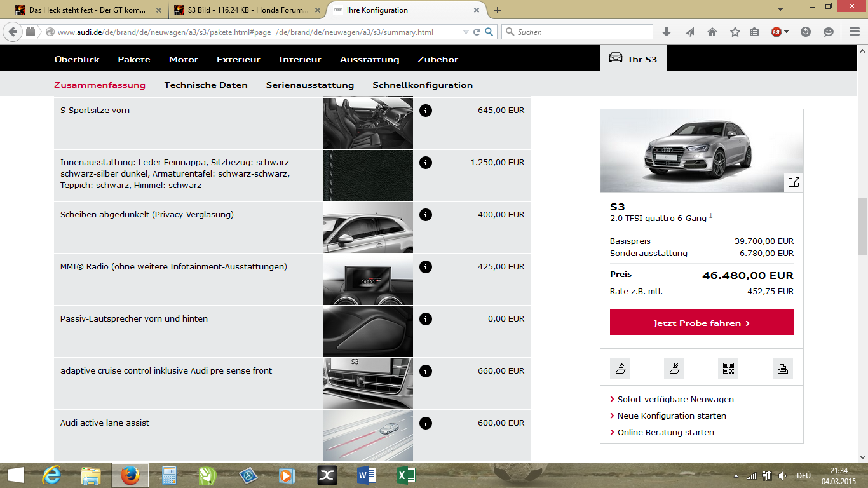Open the QR code for the configuration

728,369
